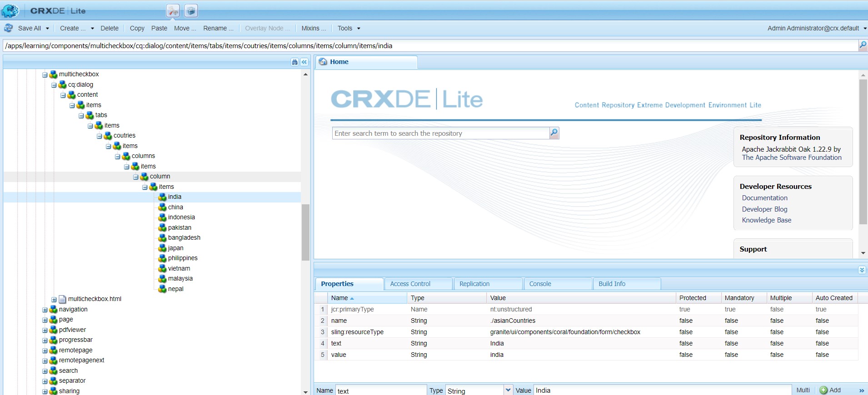The width and height of the screenshot is (868, 395).
Task: Open the Documentation link
Action: pos(764,198)
